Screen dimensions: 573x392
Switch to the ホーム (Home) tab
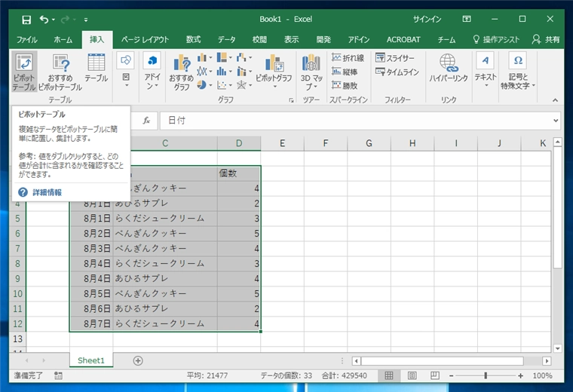63,39
